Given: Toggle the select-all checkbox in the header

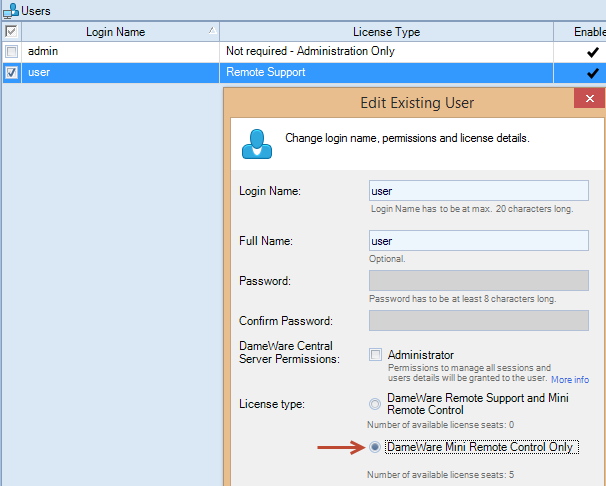Looking at the screenshot, I should tap(11, 32).
